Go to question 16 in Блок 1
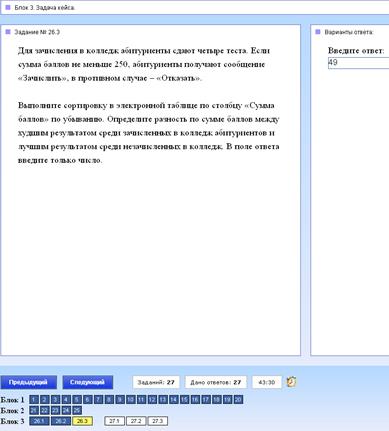 coord(195,400)
